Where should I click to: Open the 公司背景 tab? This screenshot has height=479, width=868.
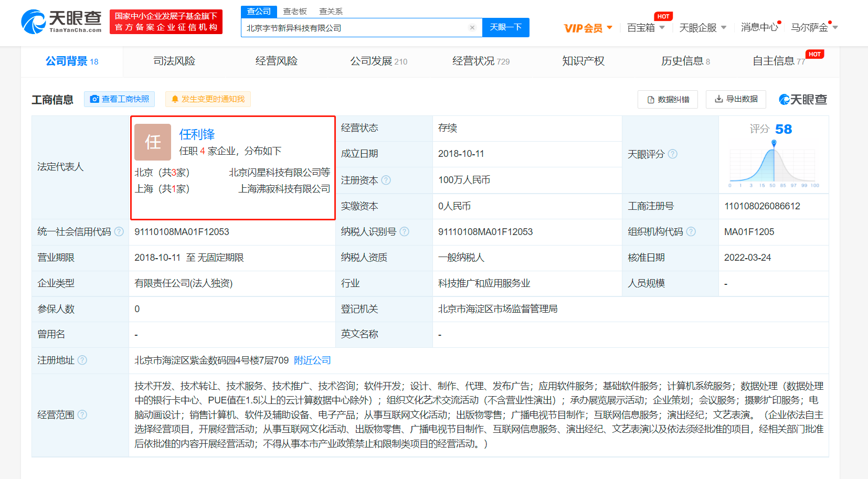[72, 61]
